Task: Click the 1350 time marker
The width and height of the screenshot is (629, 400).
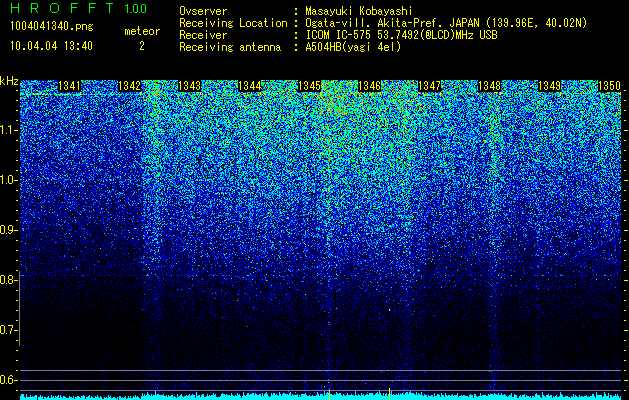Action: point(610,86)
